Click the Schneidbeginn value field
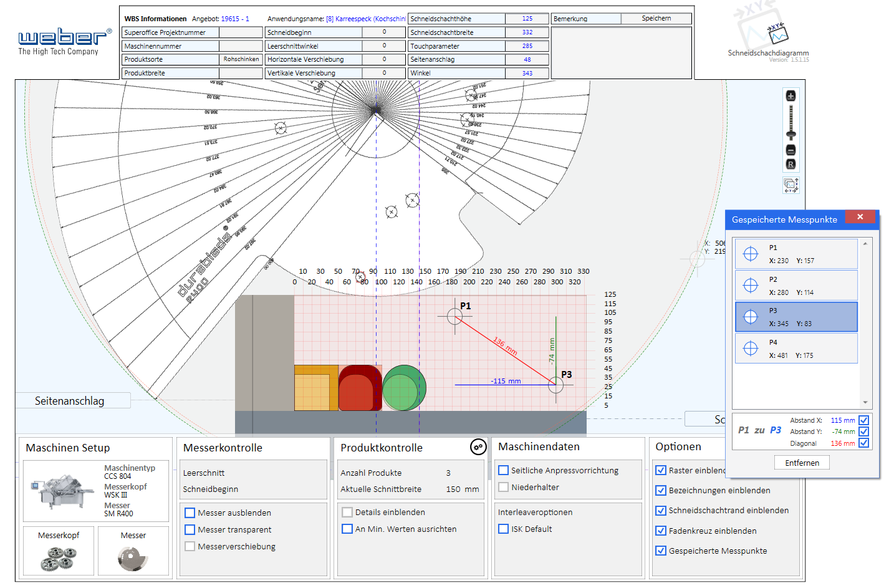Viewport: 889px width, 588px height. coord(384,32)
